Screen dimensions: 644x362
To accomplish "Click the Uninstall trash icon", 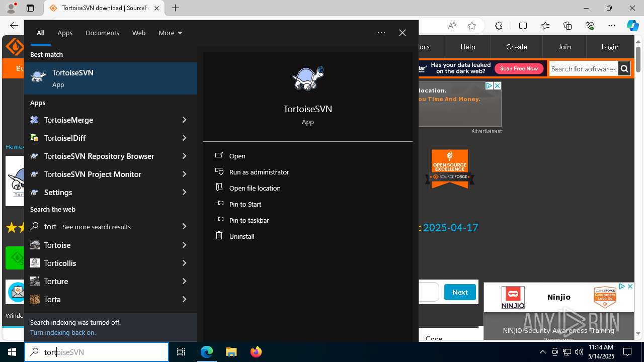I will 219,236.
